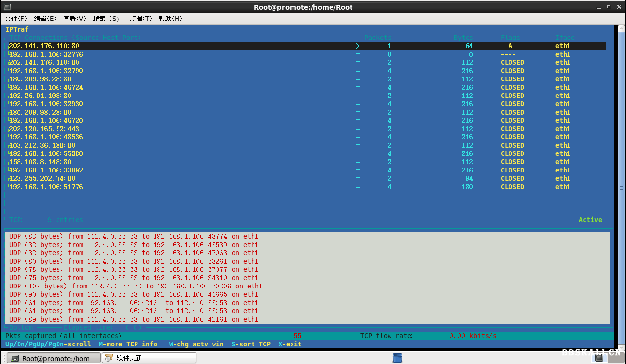
Task: Open the 查看(V) menu
Action: [x=75, y=19]
